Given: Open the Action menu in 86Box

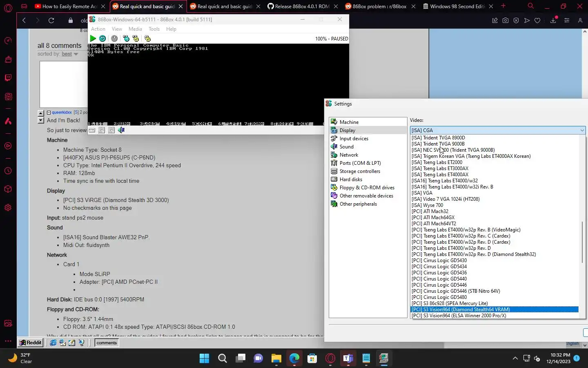Looking at the screenshot, I should [98, 29].
